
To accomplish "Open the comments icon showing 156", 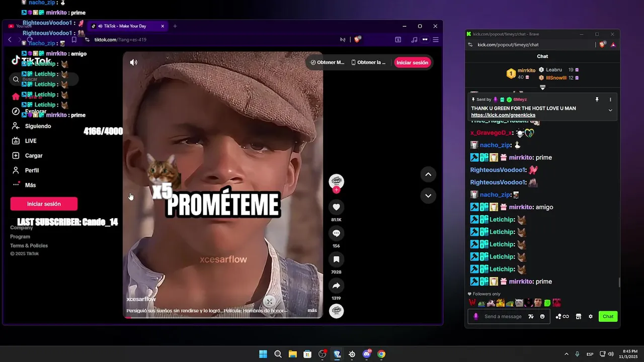I will coord(336,233).
